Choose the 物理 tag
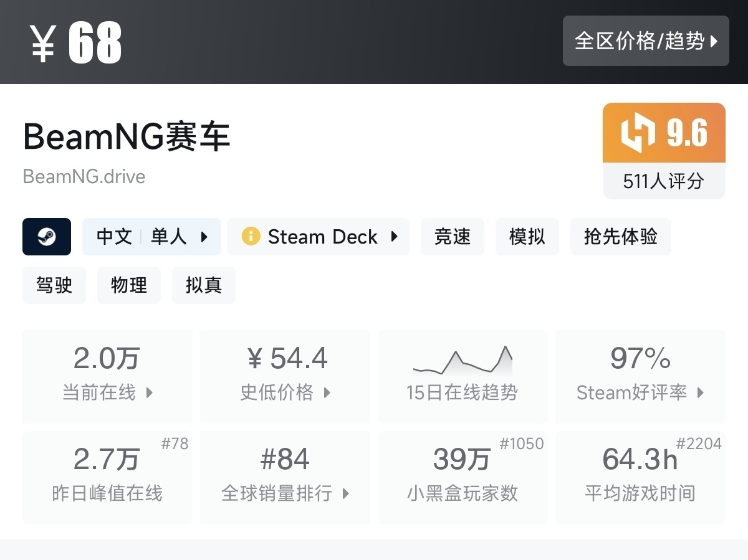Viewport: 748px width, 560px height. 129,285
